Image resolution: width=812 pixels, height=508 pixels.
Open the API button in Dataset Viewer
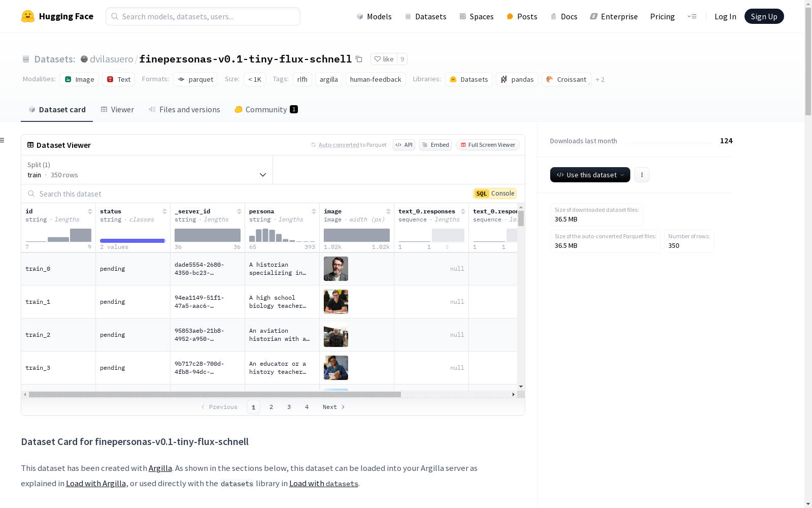[404, 145]
